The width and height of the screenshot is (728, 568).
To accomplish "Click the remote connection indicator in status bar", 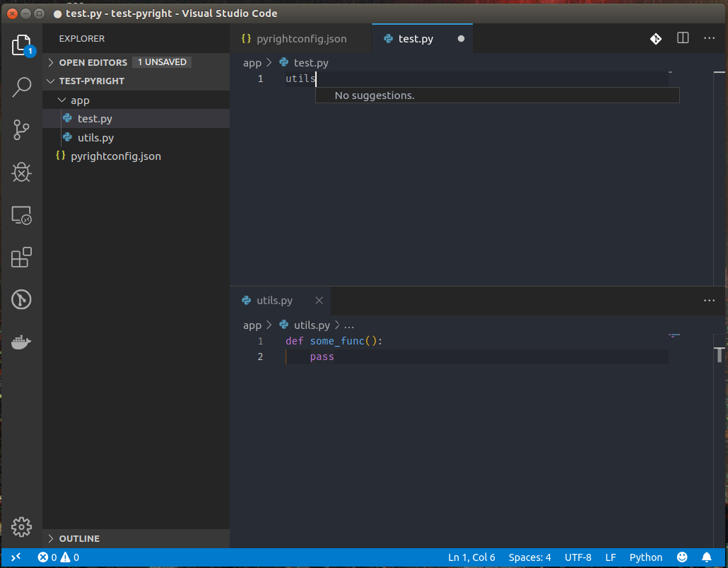I will click(x=16, y=557).
